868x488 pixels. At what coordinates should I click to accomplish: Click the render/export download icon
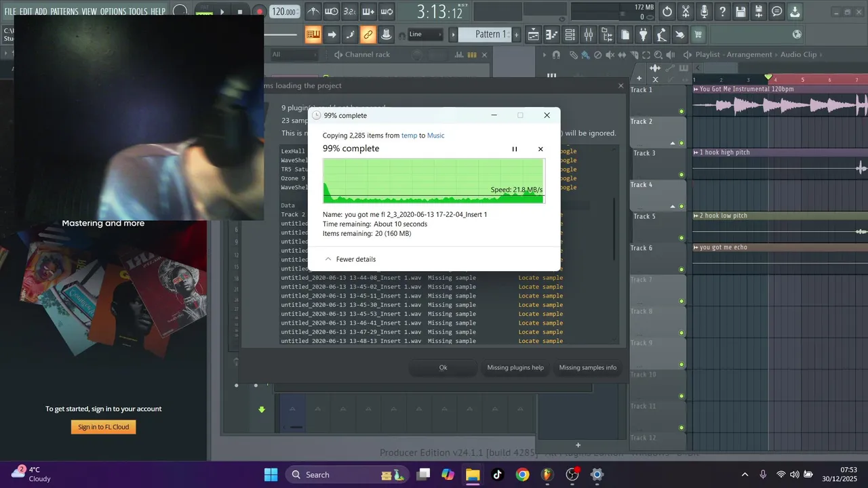(x=795, y=12)
